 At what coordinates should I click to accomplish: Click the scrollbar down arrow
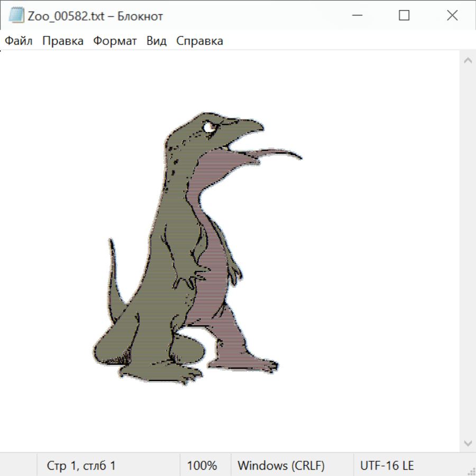[x=468, y=443]
